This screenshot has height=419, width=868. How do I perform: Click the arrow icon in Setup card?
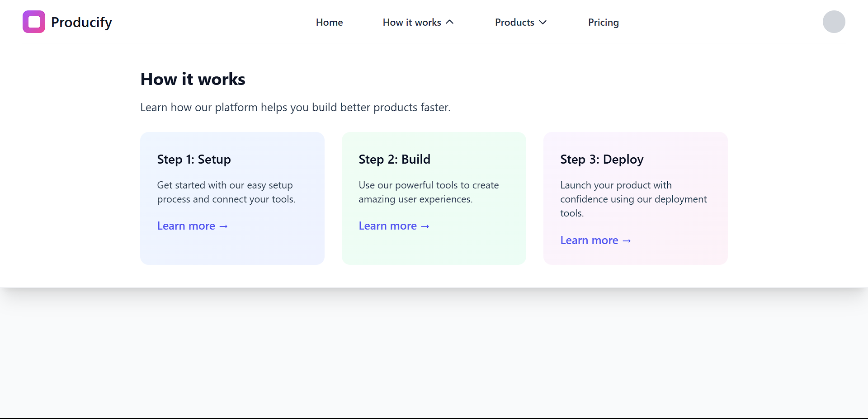223,226
